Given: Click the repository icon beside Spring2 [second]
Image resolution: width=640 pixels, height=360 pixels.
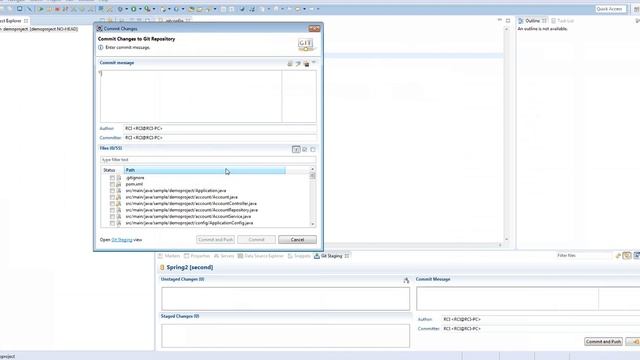Looking at the screenshot, I should [x=162, y=267].
